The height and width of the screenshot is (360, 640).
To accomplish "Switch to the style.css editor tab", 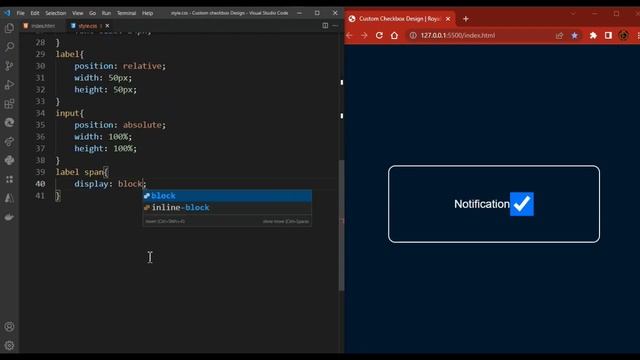I will pos(88,26).
